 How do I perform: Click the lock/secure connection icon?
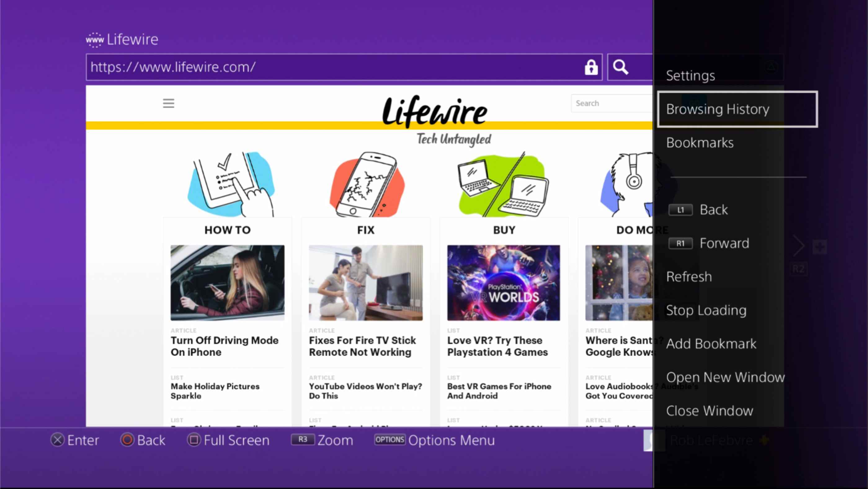tap(591, 67)
